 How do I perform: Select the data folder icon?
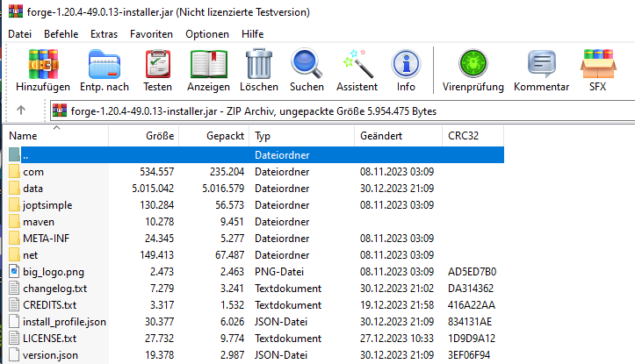coord(14,188)
